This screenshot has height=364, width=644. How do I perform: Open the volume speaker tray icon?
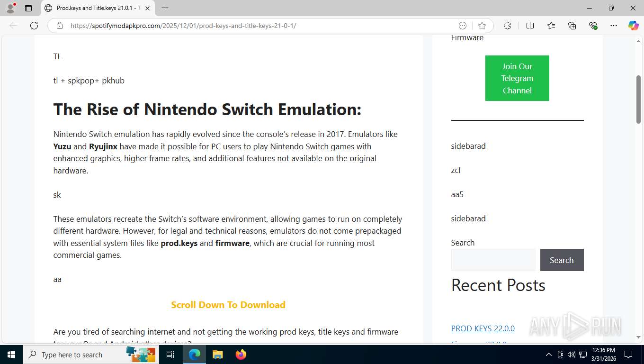coord(572,355)
